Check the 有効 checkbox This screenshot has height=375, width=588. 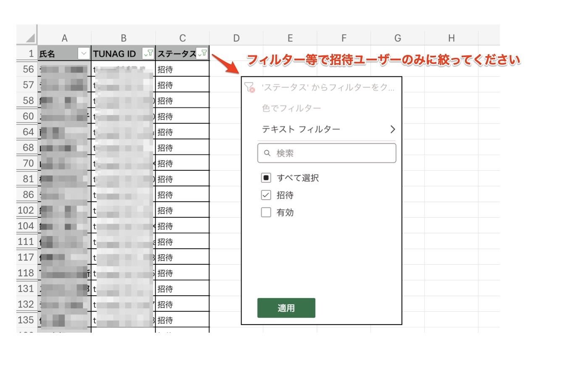click(x=266, y=212)
